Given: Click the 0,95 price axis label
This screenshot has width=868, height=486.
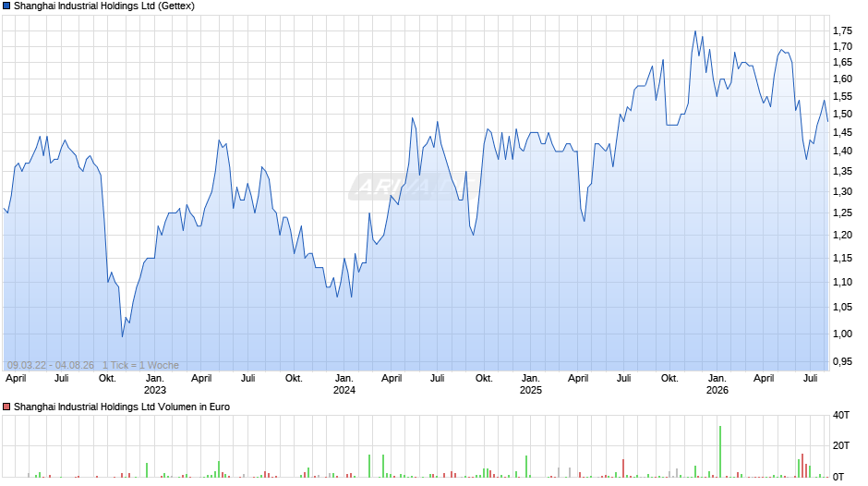Looking at the screenshot, I should [842, 362].
